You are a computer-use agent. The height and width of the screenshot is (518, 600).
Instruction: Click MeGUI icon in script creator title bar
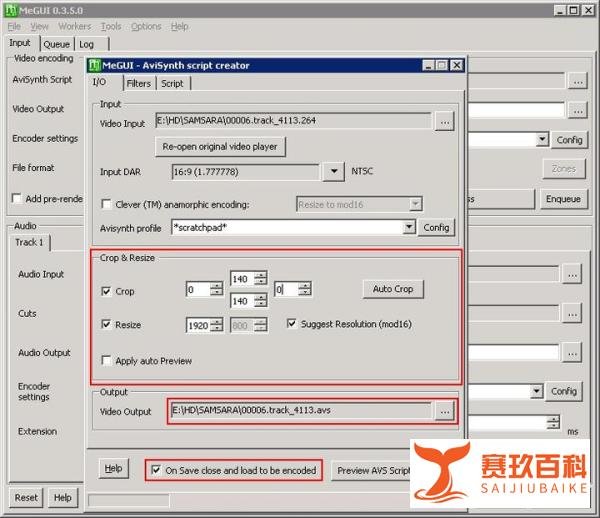point(94,65)
